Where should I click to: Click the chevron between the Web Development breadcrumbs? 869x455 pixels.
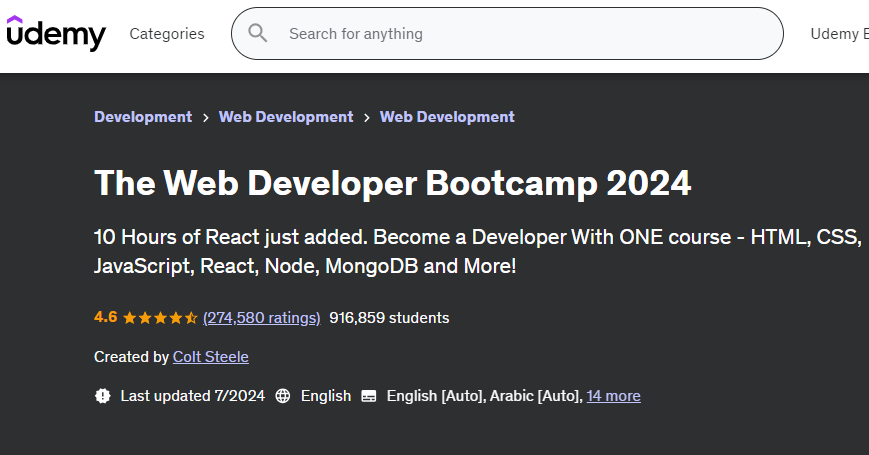click(367, 117)
